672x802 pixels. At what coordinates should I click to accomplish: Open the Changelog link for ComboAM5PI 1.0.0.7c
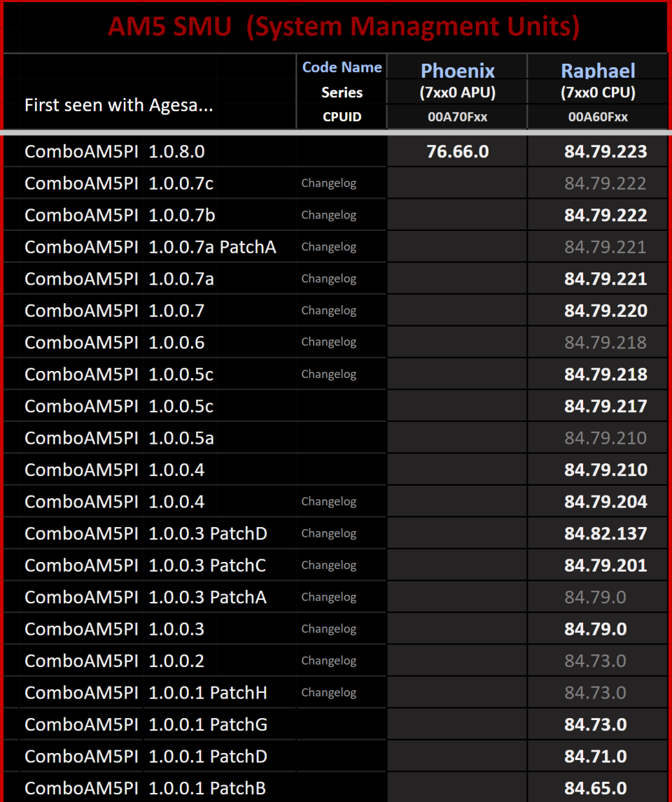coord(328,183)
